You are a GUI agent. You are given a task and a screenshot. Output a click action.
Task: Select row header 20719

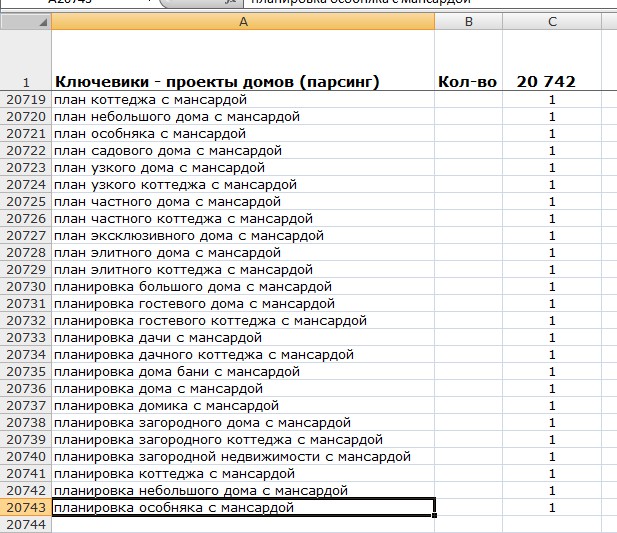pyautogui.click(x=26, y=100)
